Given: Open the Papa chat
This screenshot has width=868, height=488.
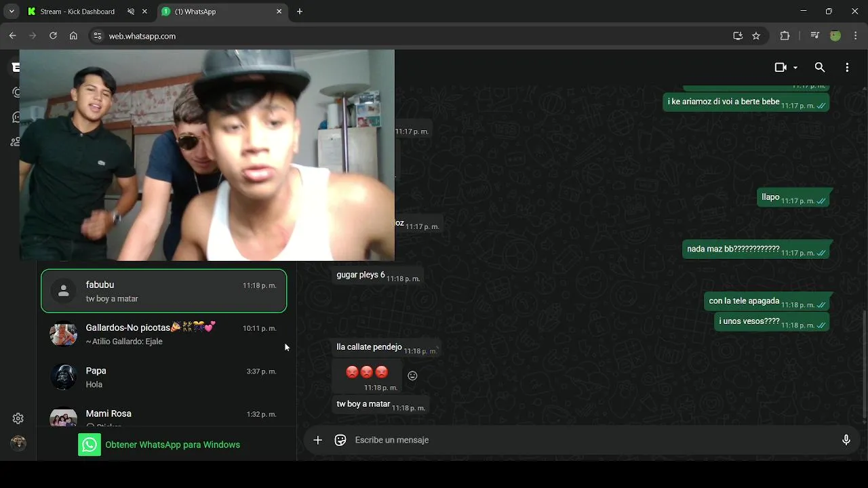Looking at the screenshot, I should point(164,377).
